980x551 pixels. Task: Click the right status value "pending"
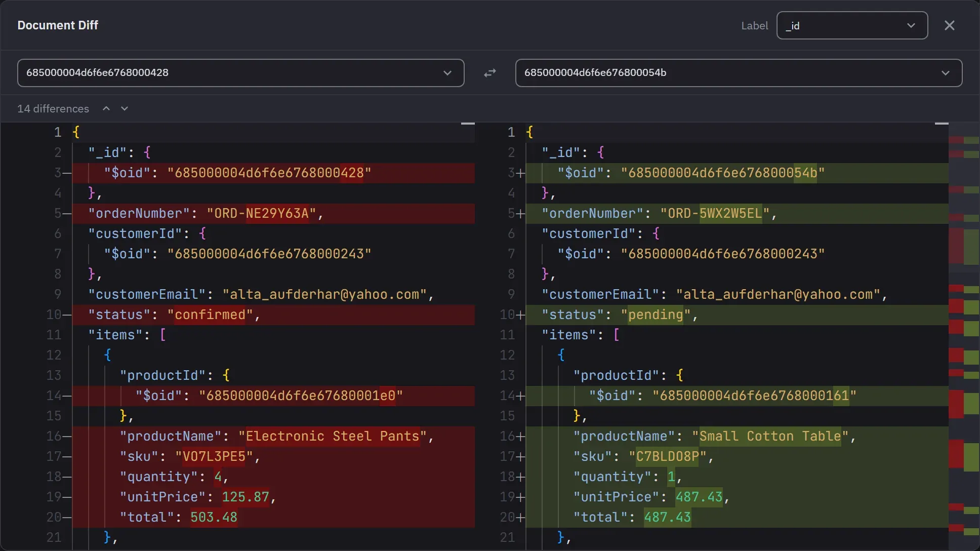(656, 314)
